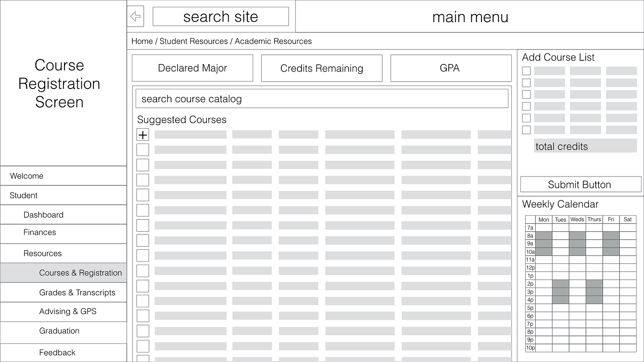The height and width of the screenshot is (362, 644).
Task: Follow the Student Resources breadcrumb link
Action: [x=194, y=41]
